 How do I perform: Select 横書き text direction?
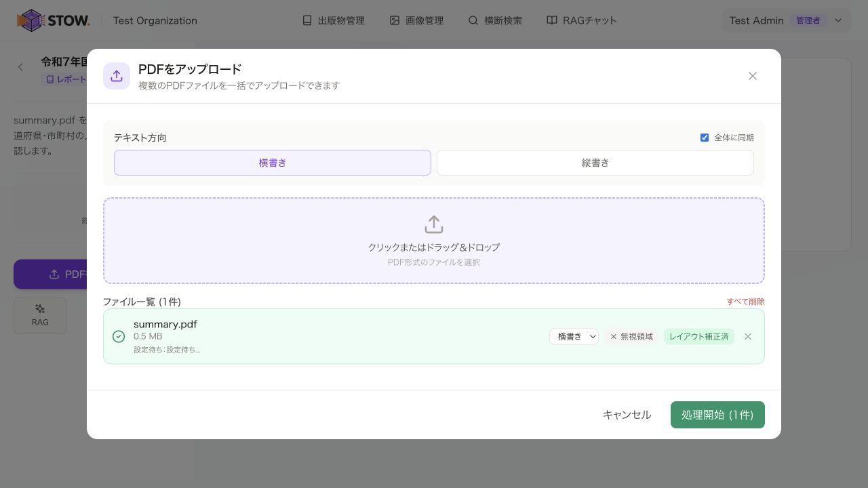(273, 163)
